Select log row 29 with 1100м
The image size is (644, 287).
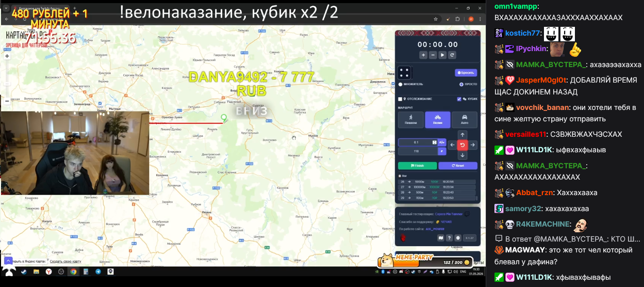(x=437, y=198)
